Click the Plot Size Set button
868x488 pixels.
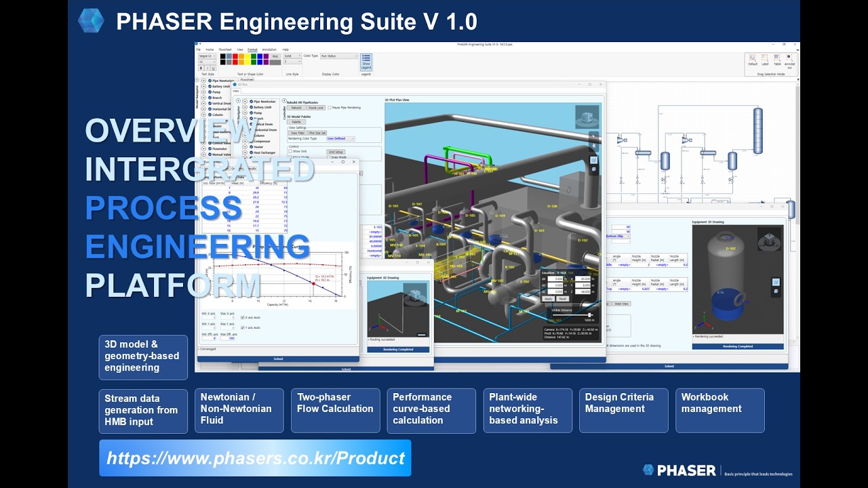(317, 133)
